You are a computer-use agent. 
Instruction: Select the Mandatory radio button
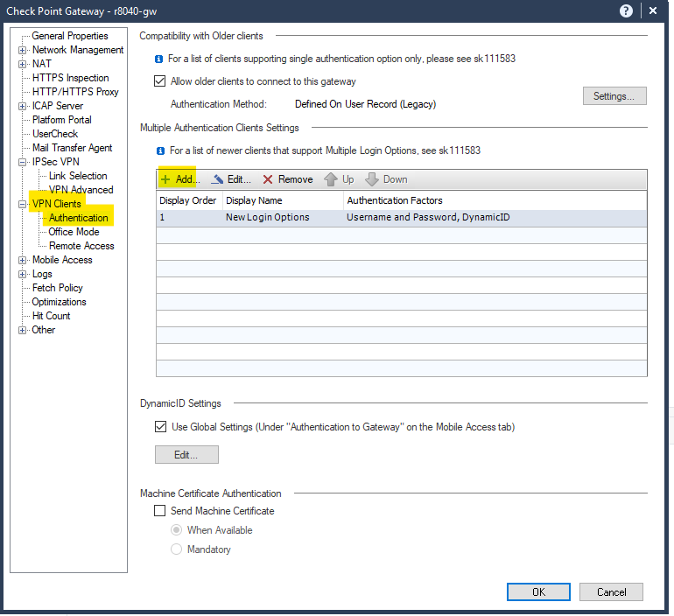pyautogui.click(x=177, y=549)
